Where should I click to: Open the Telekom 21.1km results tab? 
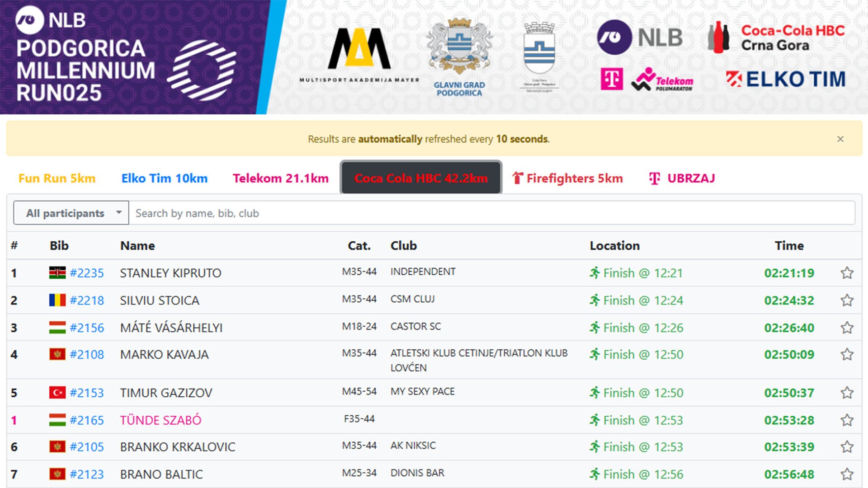280,178
